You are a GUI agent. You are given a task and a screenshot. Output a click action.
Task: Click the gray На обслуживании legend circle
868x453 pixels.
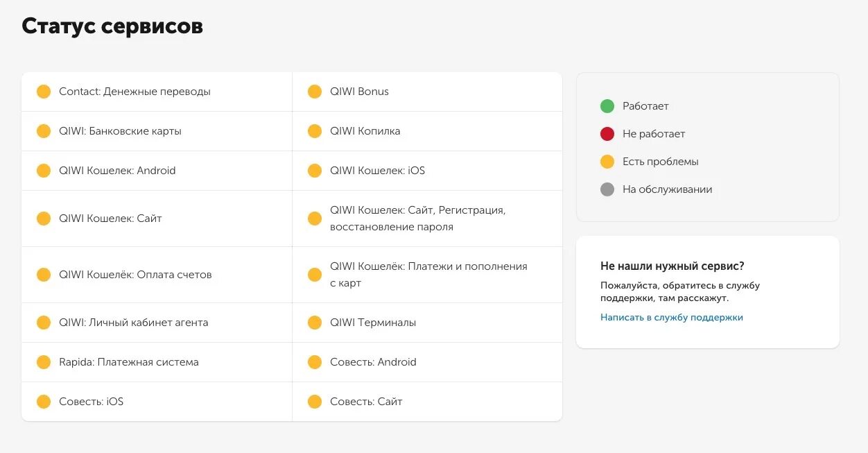607,189
